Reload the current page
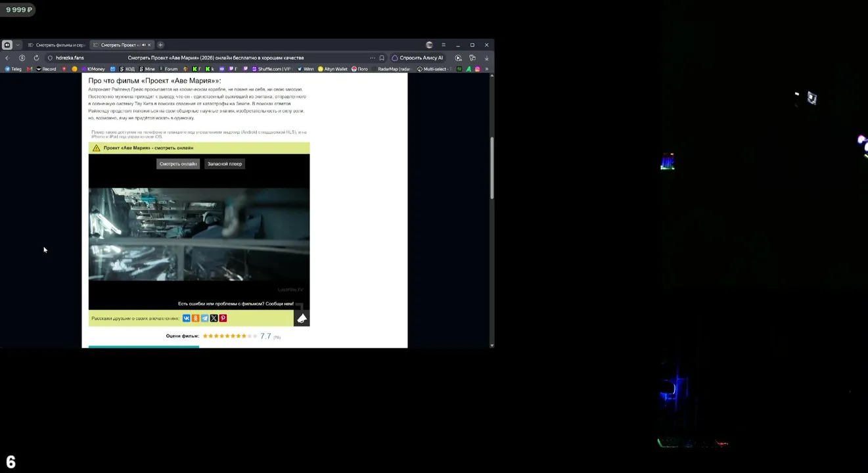The width and height of the screenshot is (868, 473). click(x=36, y=58)
